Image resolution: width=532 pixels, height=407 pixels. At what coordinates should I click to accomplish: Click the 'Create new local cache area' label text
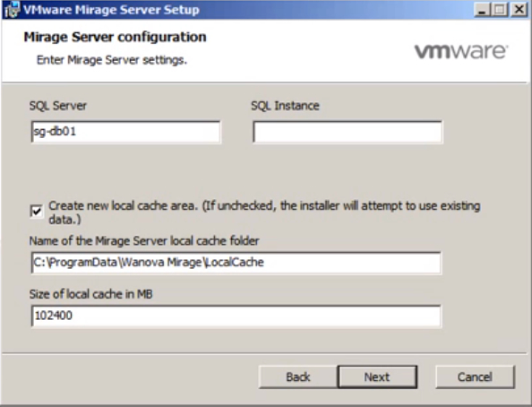click(x=264, y=212)
